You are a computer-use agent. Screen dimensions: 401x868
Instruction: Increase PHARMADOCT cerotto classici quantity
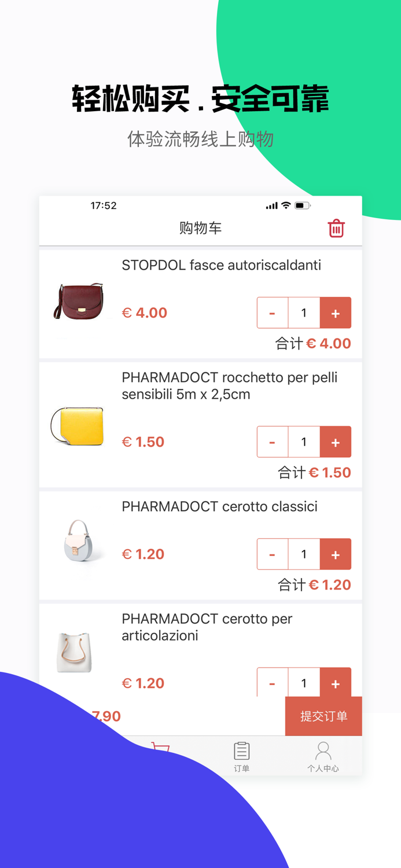click(336, 554)
